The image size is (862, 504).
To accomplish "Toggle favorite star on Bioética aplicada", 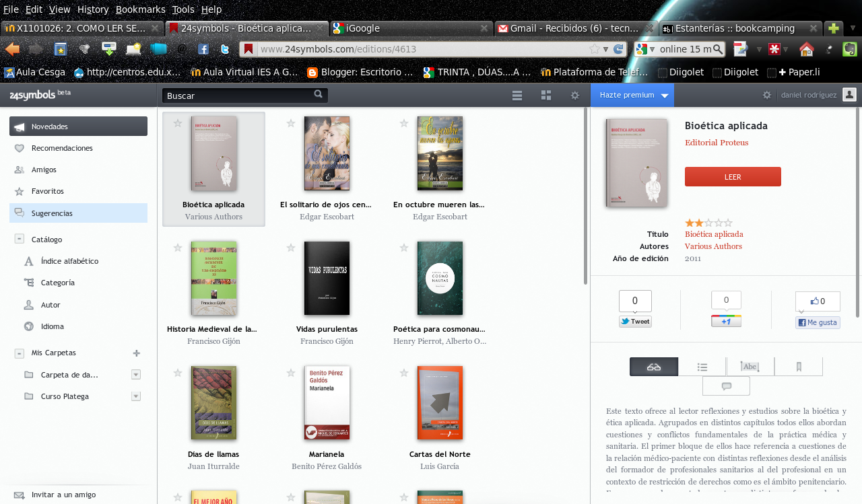I will (178, 123).
